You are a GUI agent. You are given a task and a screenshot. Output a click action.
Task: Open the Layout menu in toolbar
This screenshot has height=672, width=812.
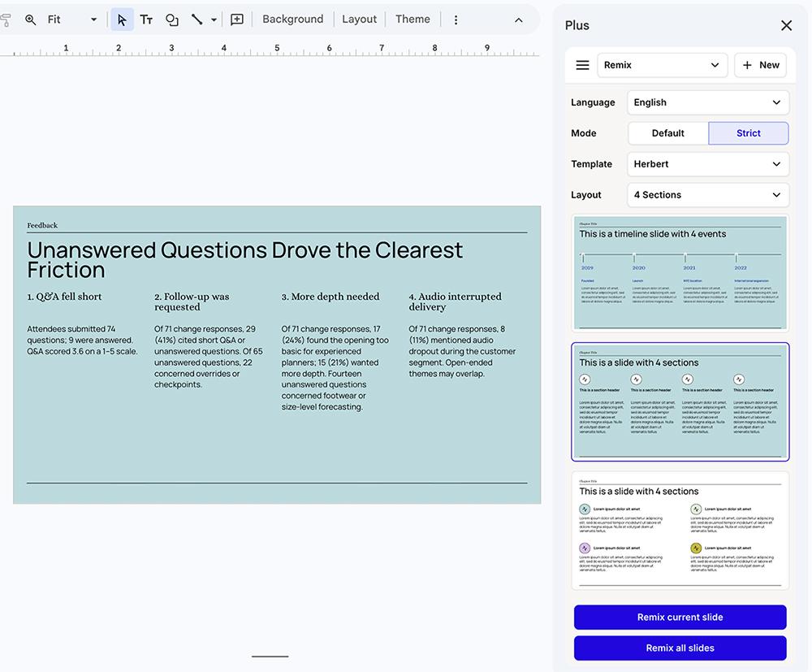(359, 20)
